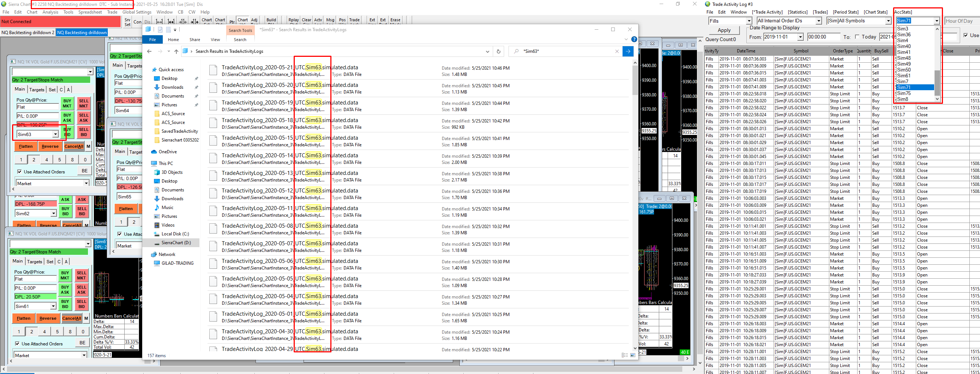Open the [Sim]All Symbols dropdown

pos(888,21)
